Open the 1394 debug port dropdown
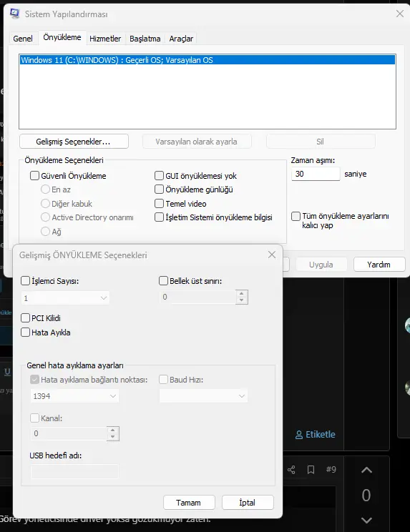This screenshot has height=532, width=410. tap(74, 396)
